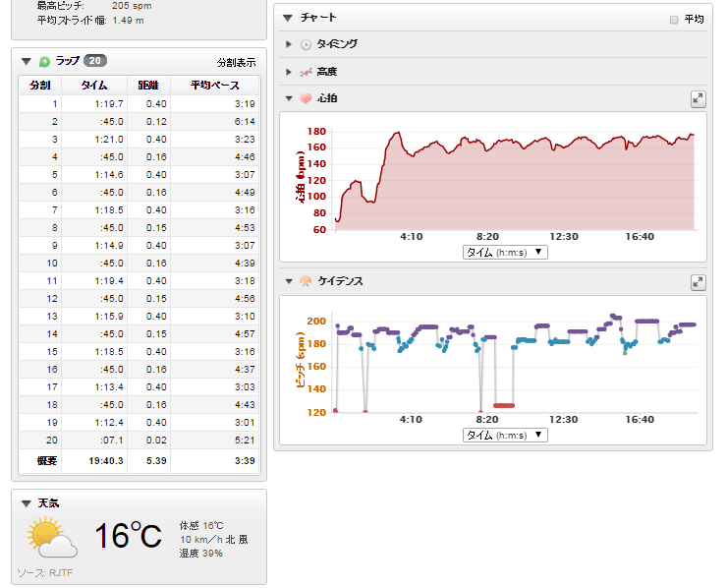Viewport: 728px width, 588px height.
Task: Click the clock icon beside タイミング
Action: (306, 44)
